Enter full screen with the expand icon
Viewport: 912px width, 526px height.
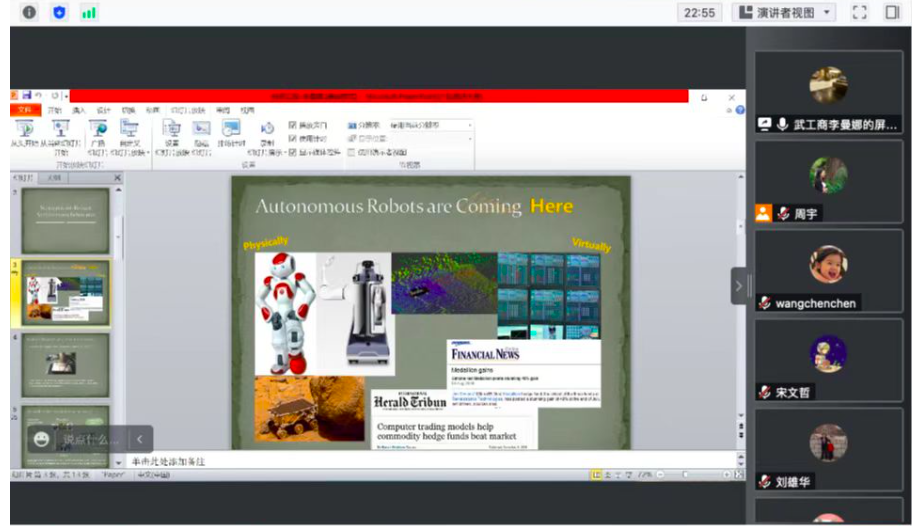pos(859,13)
